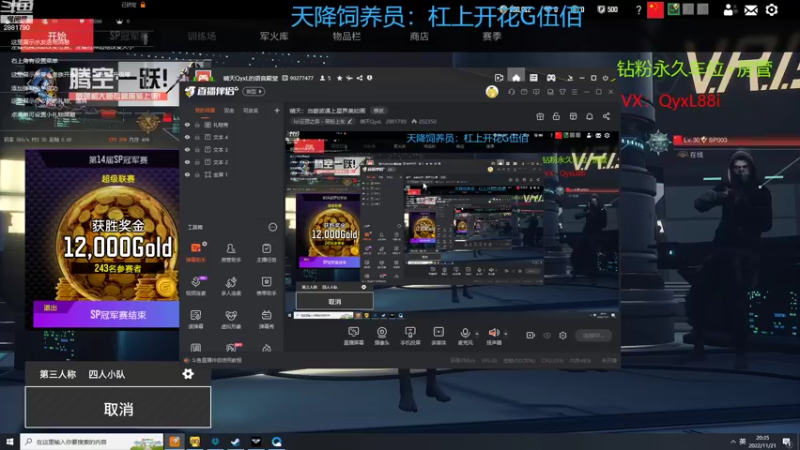Click the Windows taskbar search box
The height and width of the screenshot is (450, 800).
tap(92, 441)
